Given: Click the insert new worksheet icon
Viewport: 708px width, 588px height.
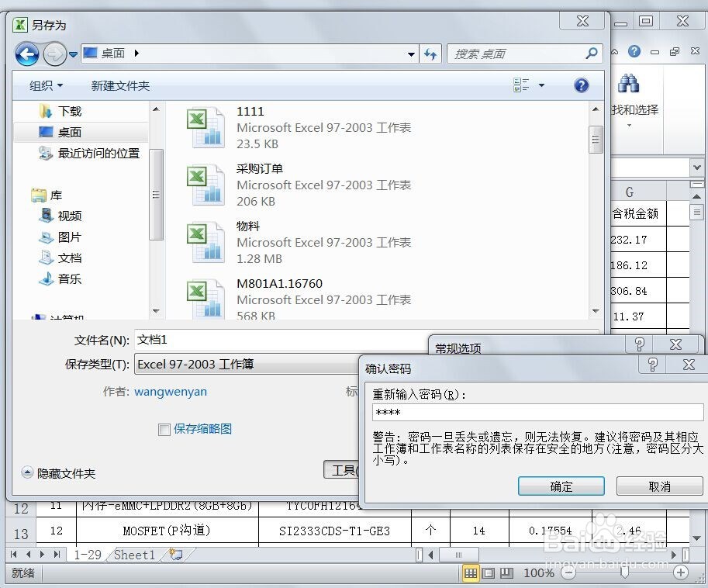Looking at the screenshot, I should click(x=175, y=554).
